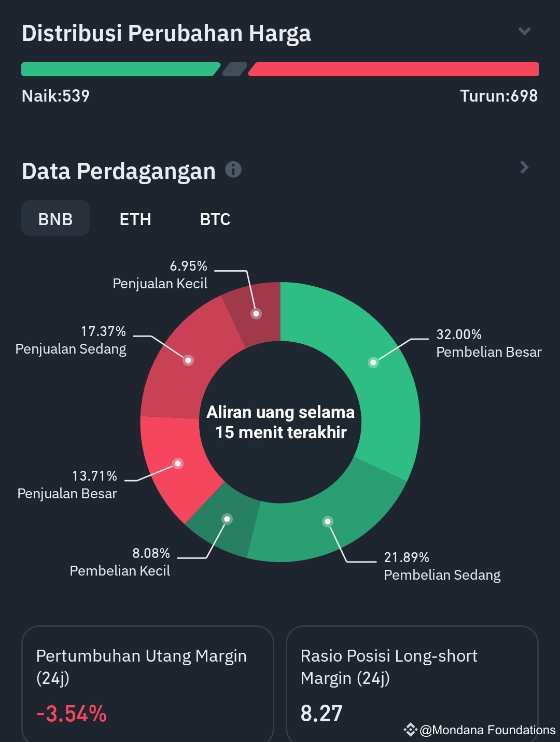This screenshot has width=560, height=742.
Task: Switch to the BTC tab
Action: (x=215, y=219)
